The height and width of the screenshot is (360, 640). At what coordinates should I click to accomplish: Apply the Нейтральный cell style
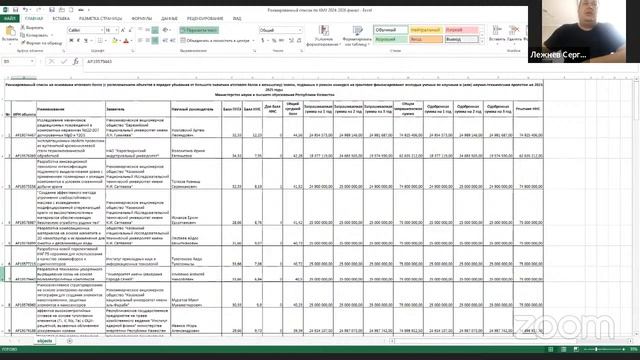click(426, 30)
